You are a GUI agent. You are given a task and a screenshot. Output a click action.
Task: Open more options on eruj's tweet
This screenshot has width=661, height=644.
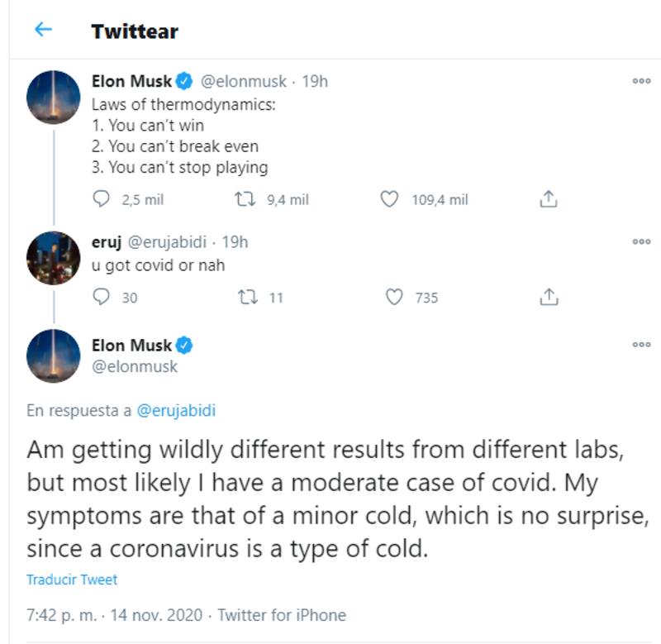(x=641, y=242)
